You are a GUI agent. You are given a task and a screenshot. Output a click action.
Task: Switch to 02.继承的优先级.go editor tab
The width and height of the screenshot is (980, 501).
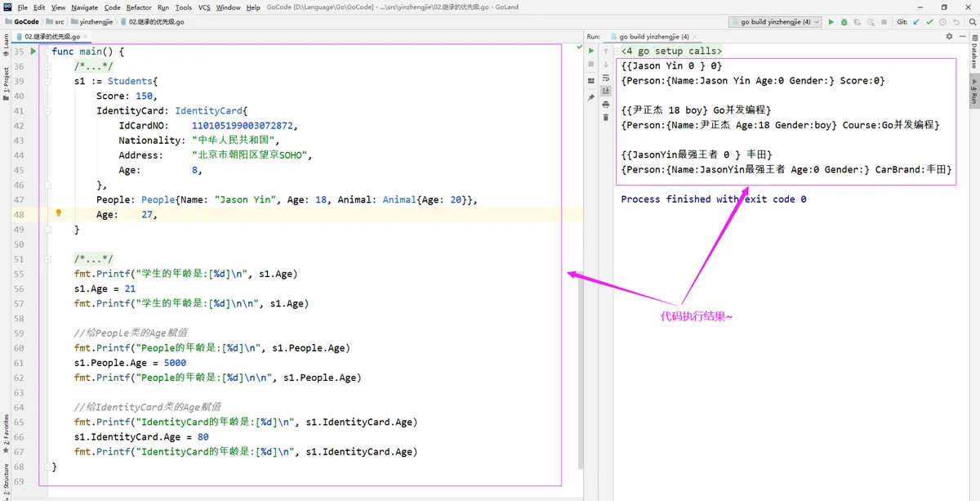point(51,37)
